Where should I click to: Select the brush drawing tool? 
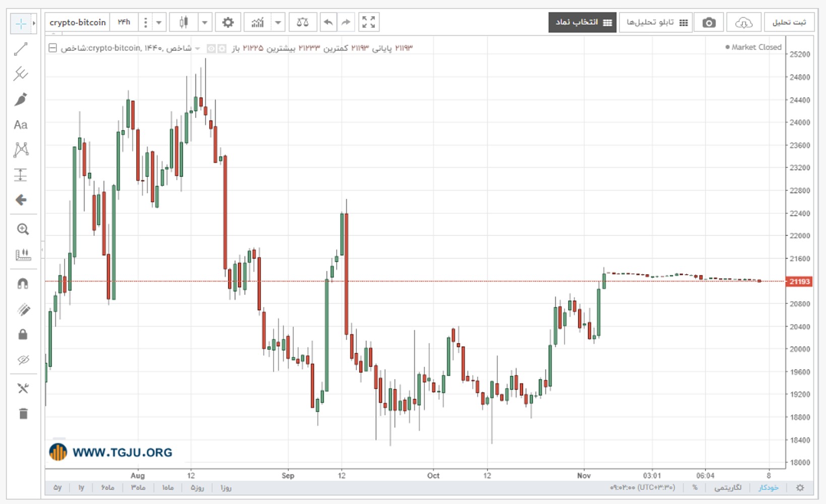point(21,99)
